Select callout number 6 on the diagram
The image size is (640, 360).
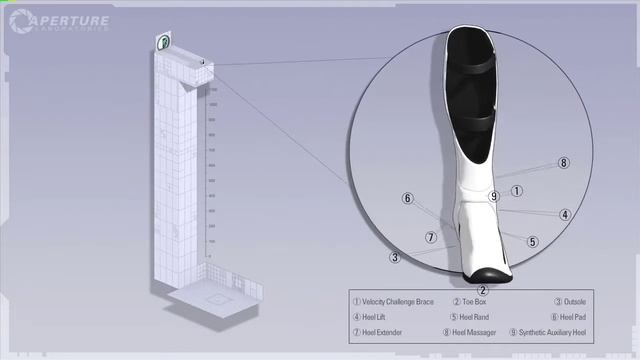click(408, 198)
